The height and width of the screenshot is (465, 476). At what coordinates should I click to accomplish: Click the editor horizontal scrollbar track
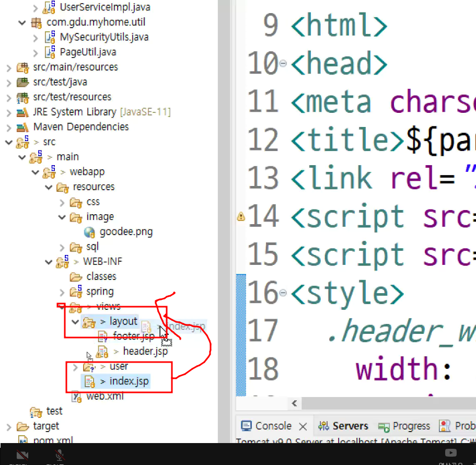[x=389, y=403]
